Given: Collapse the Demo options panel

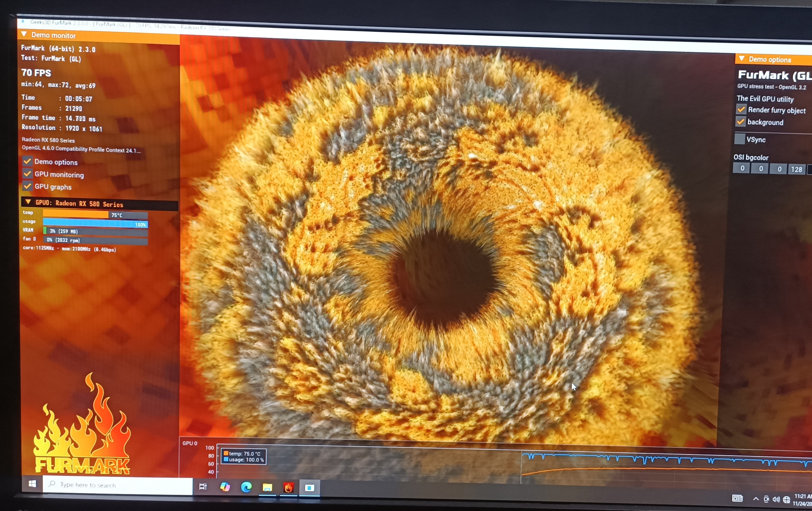Looking at the screenshot, I should click(x=742, y=59).
